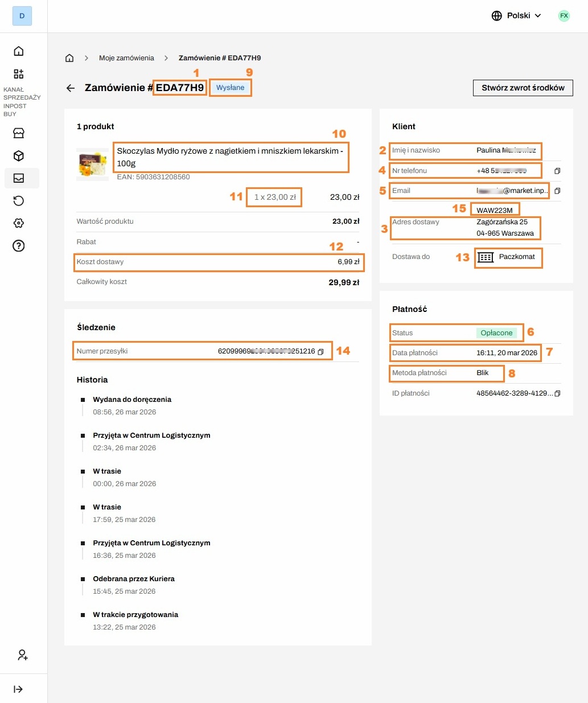Click the FX user avatar

click(564, 16)
